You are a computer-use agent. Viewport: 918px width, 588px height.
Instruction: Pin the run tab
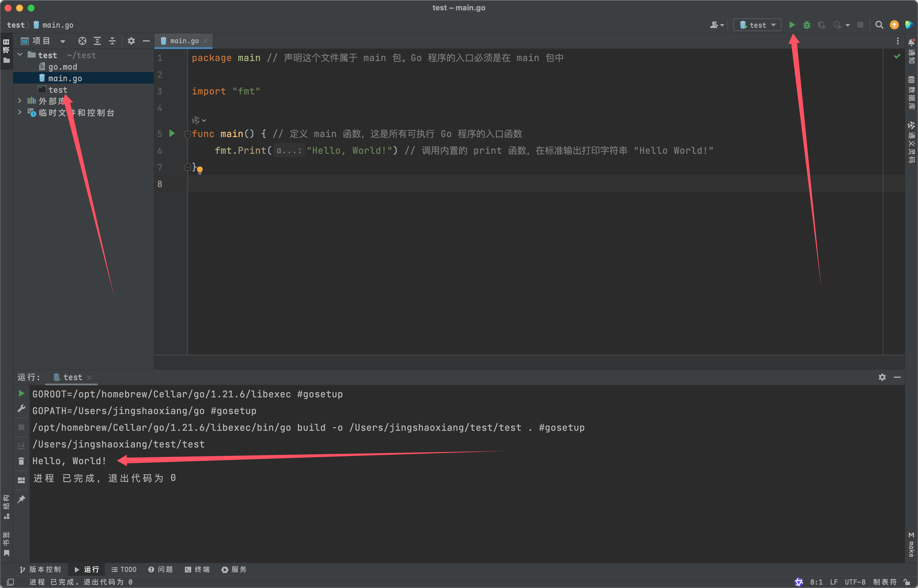click(21, 499)
